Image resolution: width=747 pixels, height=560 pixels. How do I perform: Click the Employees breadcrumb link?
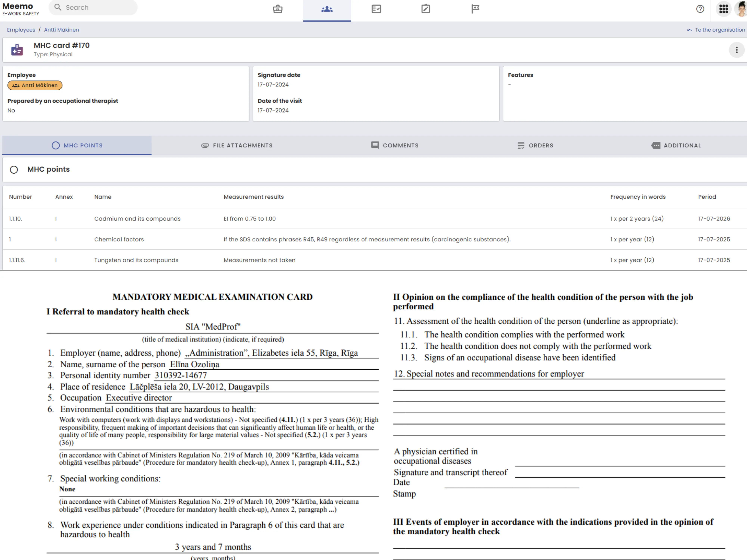[21, 30]
